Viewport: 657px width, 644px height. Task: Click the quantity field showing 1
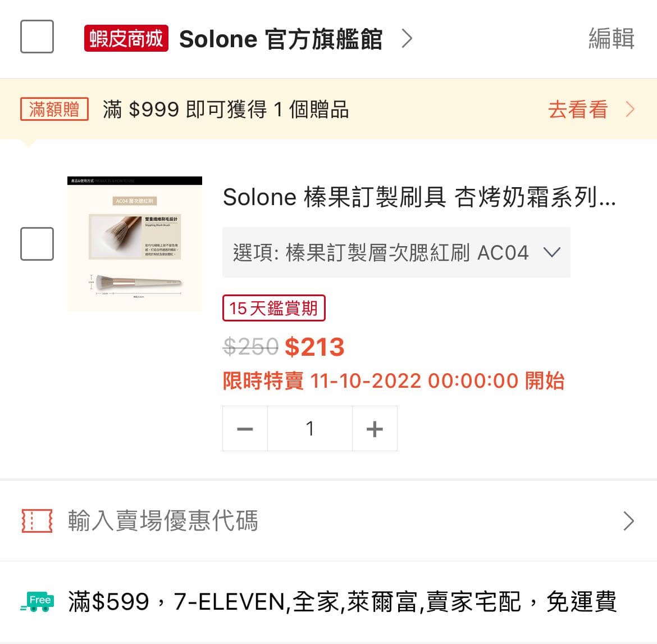tap(310, 428)
